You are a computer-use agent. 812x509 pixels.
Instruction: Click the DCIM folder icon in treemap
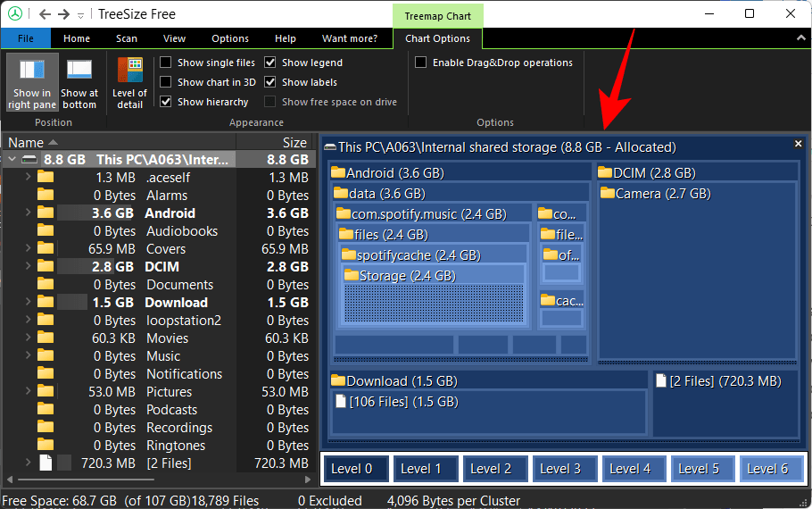(605, 172)
